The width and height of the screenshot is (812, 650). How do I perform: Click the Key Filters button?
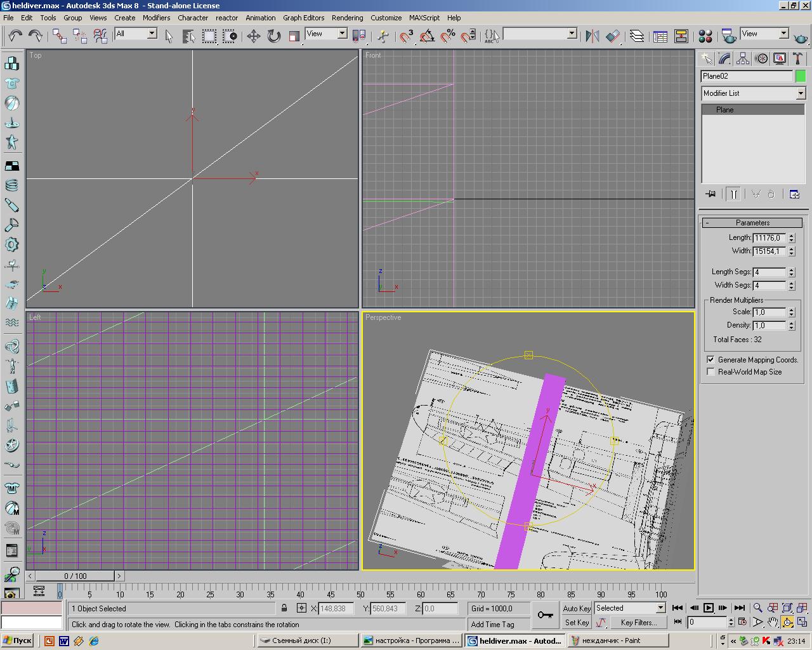(x=638, y=623)
